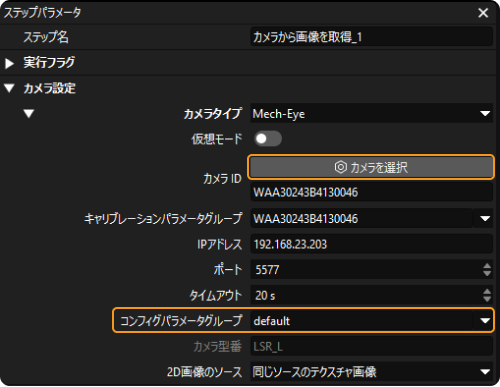Collapse the カメラタイプ sub-group triangle
This screenshot has width=500, height=387.
(x=29, y=114)
